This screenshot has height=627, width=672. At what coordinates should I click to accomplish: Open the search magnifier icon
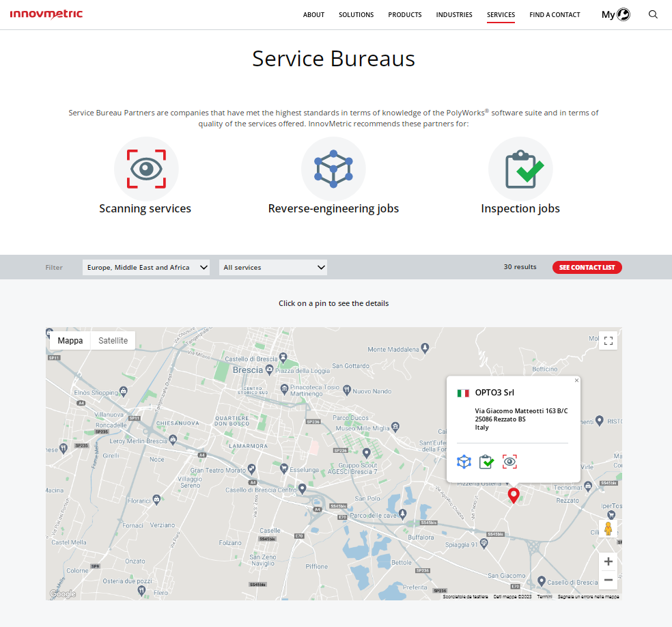click(653, 14)
